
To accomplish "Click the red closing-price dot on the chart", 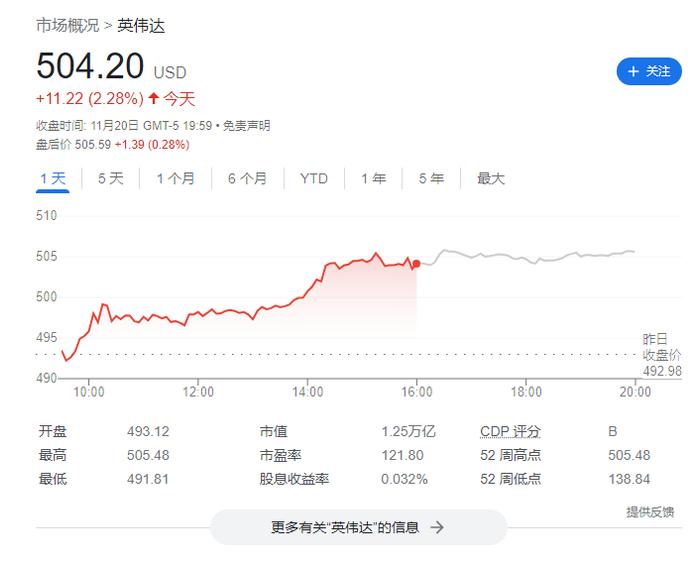I will coord(416,264).
